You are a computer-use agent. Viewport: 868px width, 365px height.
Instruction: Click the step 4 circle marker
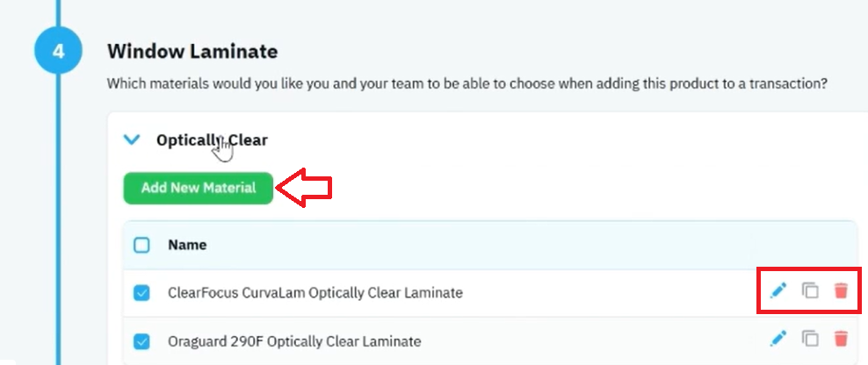(x=59, y=52)
